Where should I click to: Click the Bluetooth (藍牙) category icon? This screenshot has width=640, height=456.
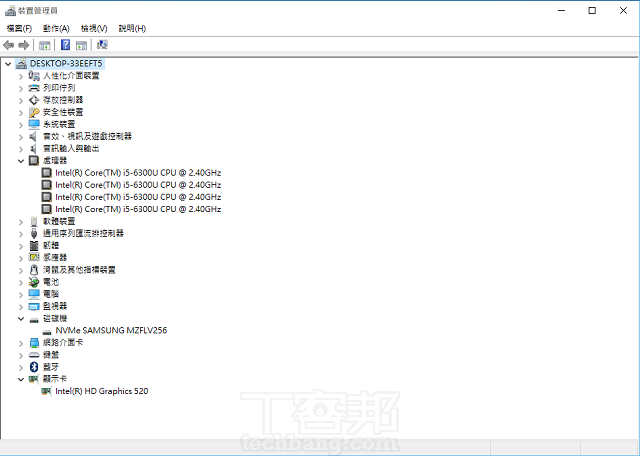pos(34,367)
